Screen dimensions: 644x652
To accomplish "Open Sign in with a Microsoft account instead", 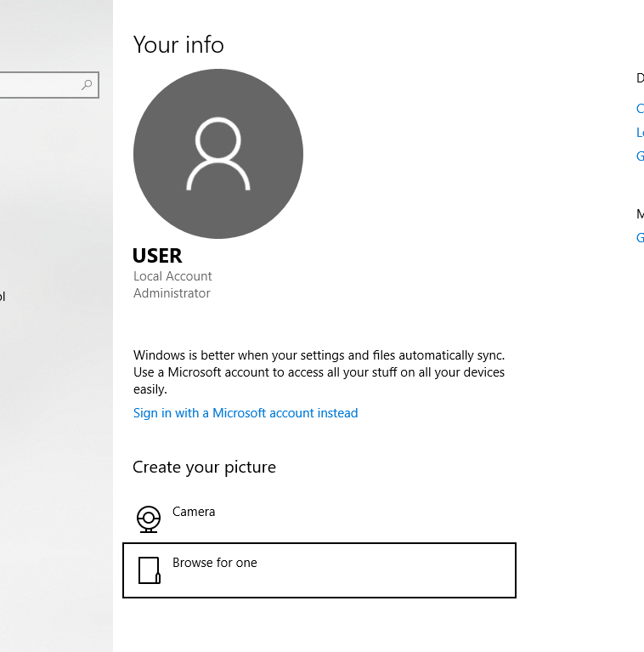I will [x=246, y=413].
